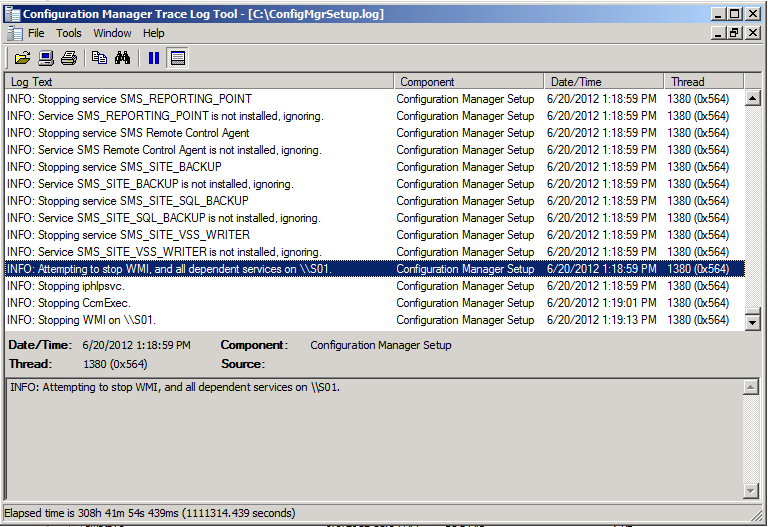Close the inner ConfigMgrSetup.log document window
The image size is (768, 527).
(753, 33)
